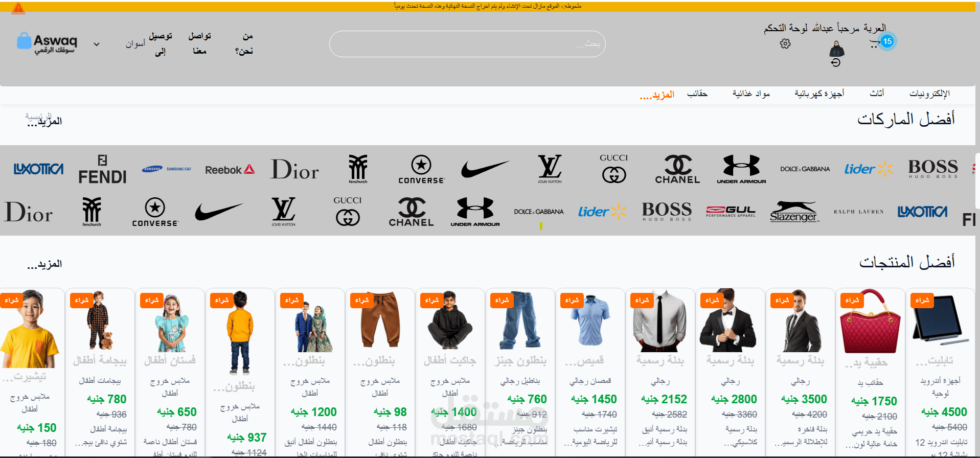Viewport: 980px width, 458px height.
Task: Click the chevron arrow beside the Aswaq logo
Action: 97,44
